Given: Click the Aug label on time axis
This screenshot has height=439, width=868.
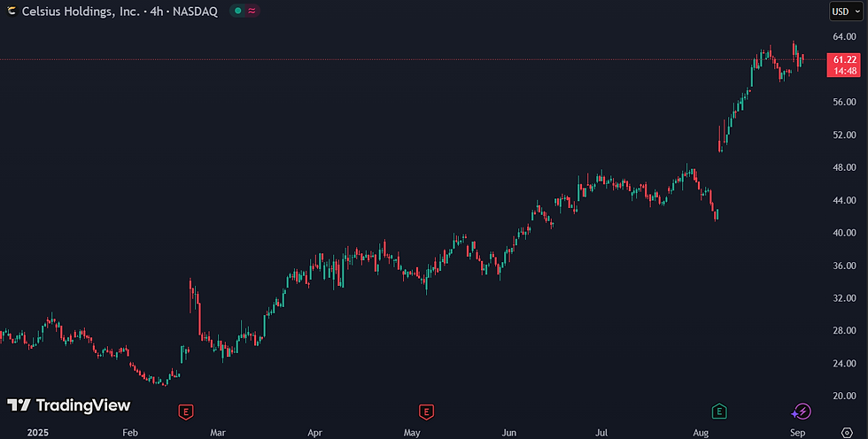Looking at the screenshot, I should pyautogui.click(x=701, y=433).
